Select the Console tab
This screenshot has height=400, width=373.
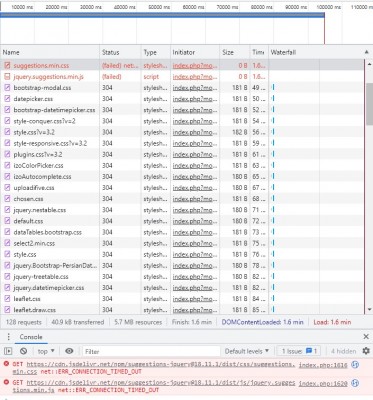point(31,337)
